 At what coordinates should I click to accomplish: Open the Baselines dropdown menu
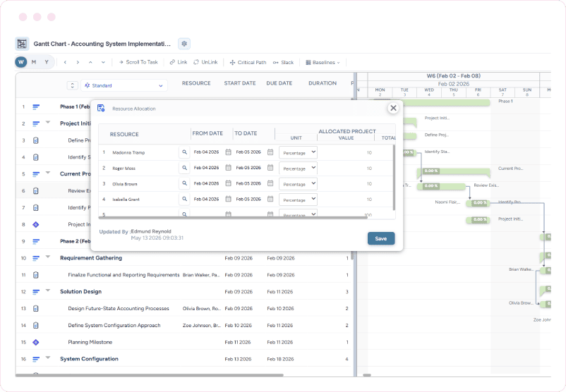[323, 62]
